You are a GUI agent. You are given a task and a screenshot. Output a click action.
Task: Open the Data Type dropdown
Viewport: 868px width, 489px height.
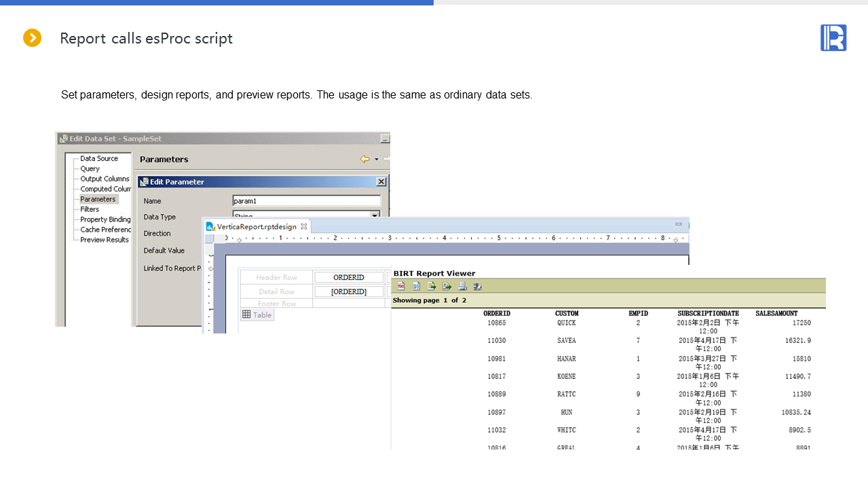tap(374, 215)
